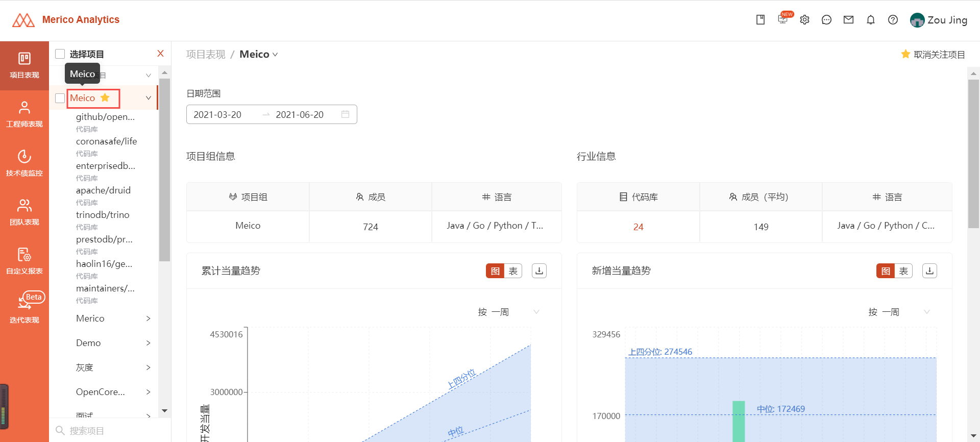Click the star beside Meico in list
Screen dimensions: 980x442
point(105,97)
